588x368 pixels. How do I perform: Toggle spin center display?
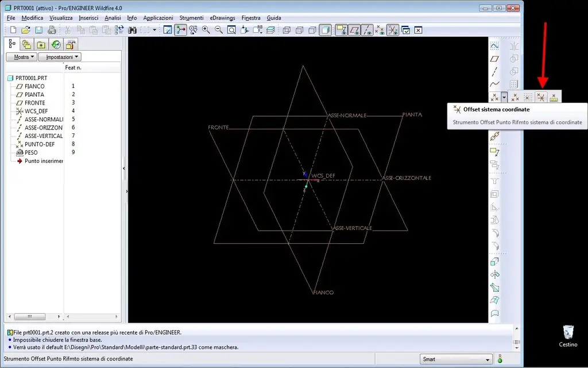(180, 30)
